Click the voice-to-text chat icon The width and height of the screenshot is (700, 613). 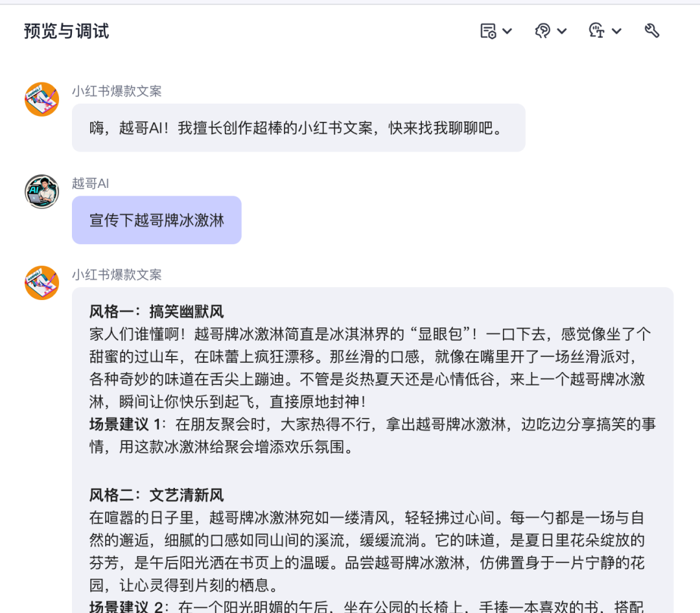point(596,31)
